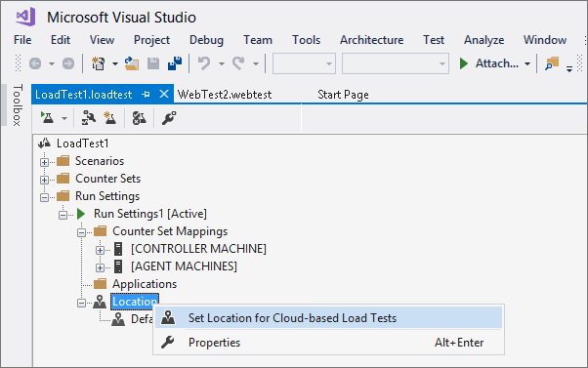Open the collapsed Toolbox side panel
Image resolution: width=588 pixels, height=368 pixels.
[18, 104]
